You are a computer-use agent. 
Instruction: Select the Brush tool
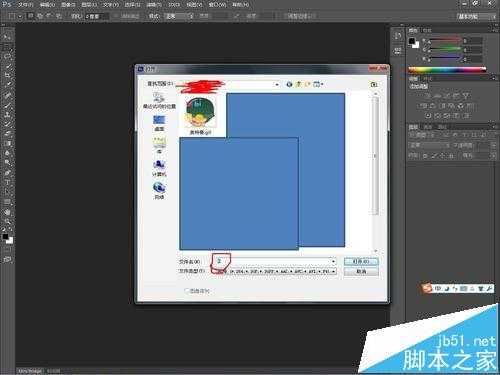[7, 105]
